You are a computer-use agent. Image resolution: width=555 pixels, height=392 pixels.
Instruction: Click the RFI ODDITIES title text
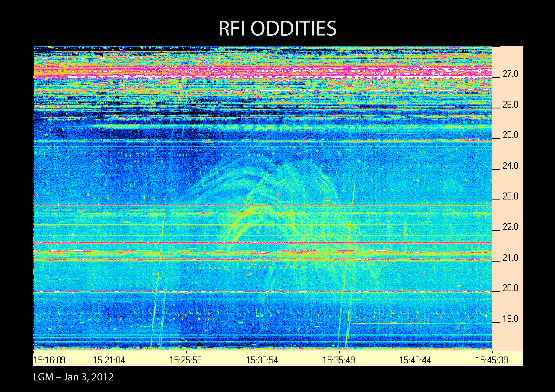pyautogui.click(x=277, y=29)
